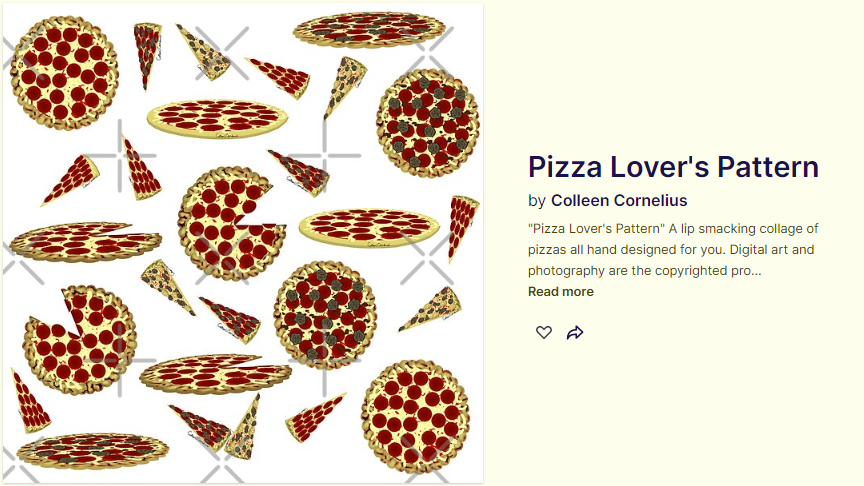Click oval sliced pizza left of Pac-Man pizza
This screenshot has height=486, width=864.
[x=85, y=241]
